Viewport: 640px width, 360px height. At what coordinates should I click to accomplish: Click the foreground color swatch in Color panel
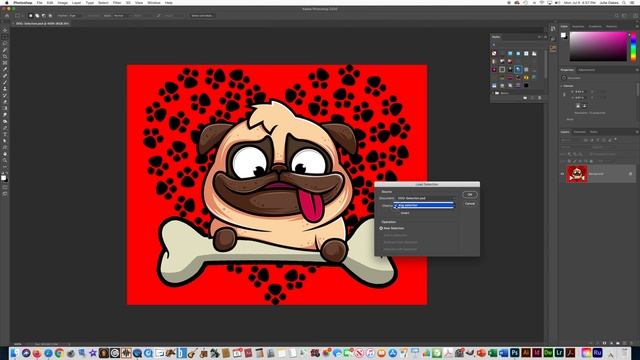(x=563, y=35)
